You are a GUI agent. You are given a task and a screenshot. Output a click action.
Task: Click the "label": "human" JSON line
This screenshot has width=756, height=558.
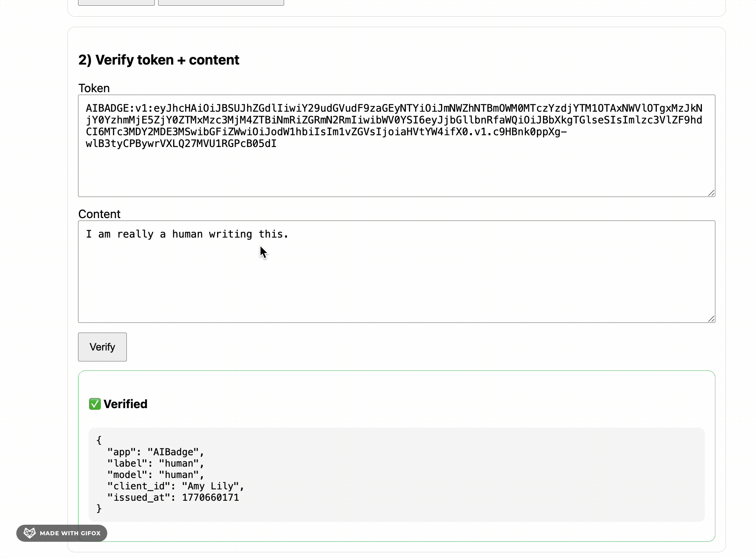[x=156, y=463]
